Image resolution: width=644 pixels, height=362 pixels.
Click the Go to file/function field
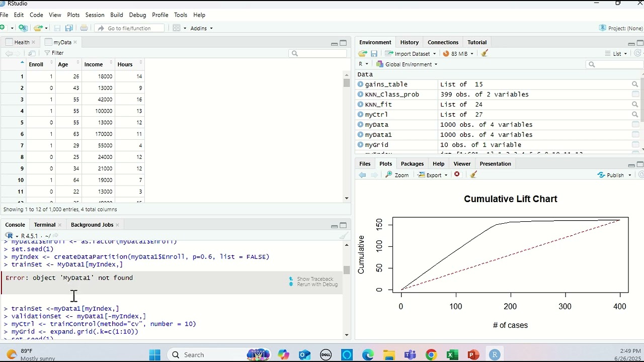pos(130,28)
